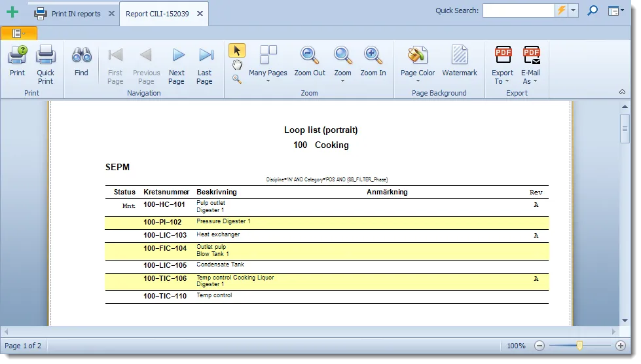641x364 pixels.
Task: Click the Beskrivning column header
Action: click(217, 192)
